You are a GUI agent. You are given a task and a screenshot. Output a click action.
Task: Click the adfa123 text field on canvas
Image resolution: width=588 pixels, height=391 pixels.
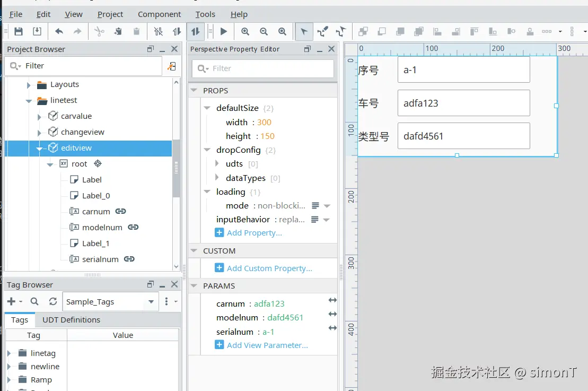(463, 103)
